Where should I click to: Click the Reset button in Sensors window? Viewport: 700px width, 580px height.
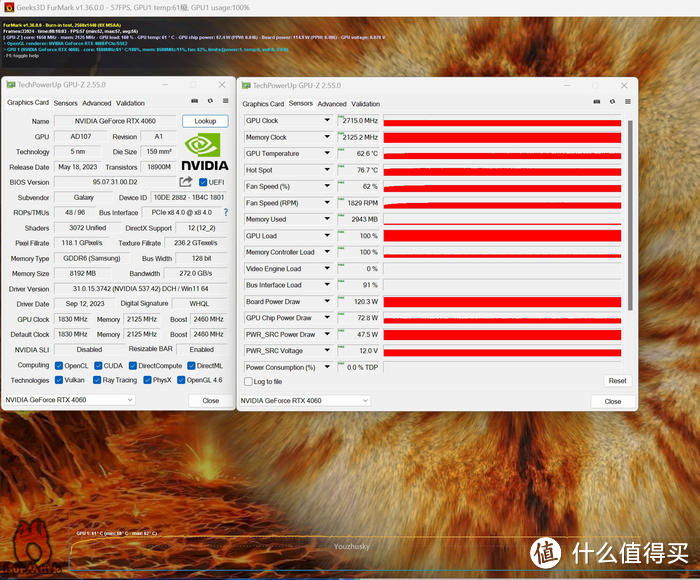point(617,381)
